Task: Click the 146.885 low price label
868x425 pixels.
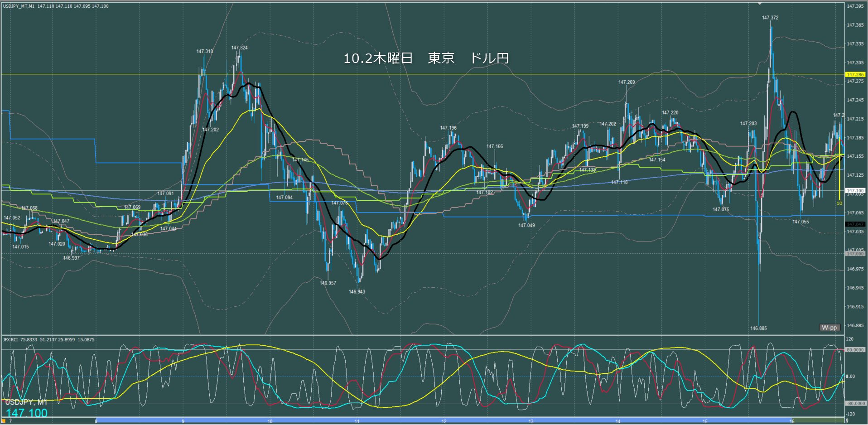Action: pos(758,328)
